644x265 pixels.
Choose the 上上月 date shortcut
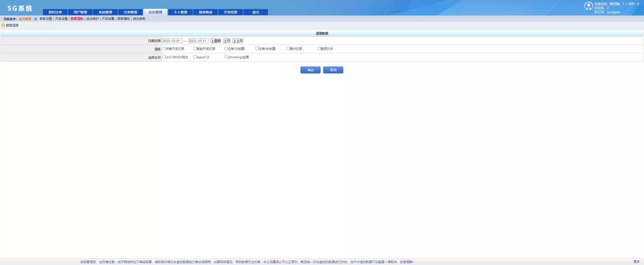tap(238, 41)
